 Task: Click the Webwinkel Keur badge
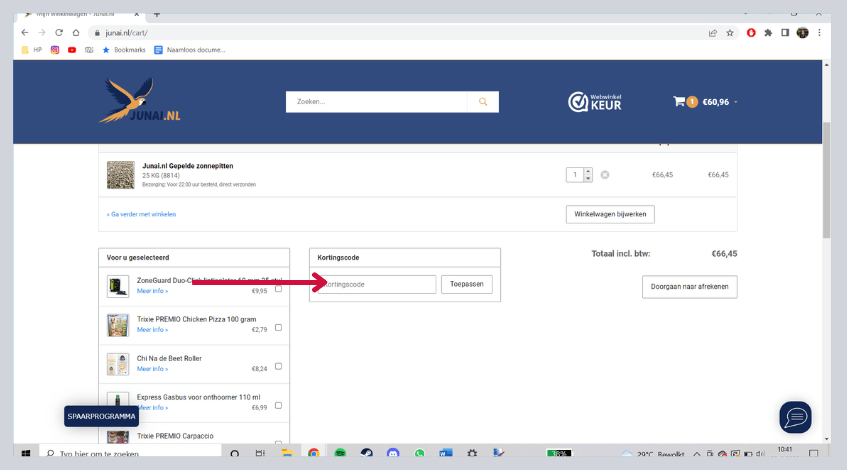click(x=595, y=101)
